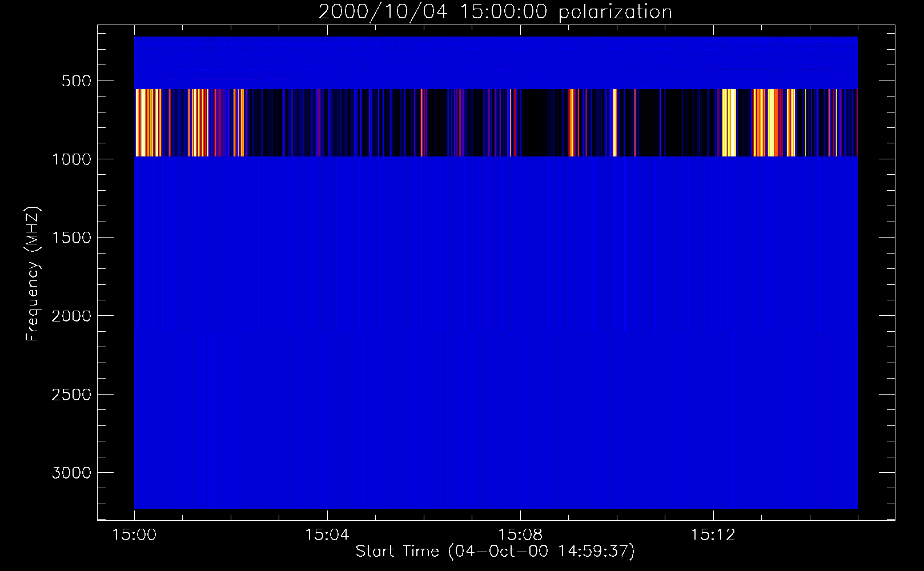The width and height of the screenshot is (924, 571).
Task: Click the 'Start Time (04-Oct-00 14:59:37)' label
Action: [x=495, y=552]
